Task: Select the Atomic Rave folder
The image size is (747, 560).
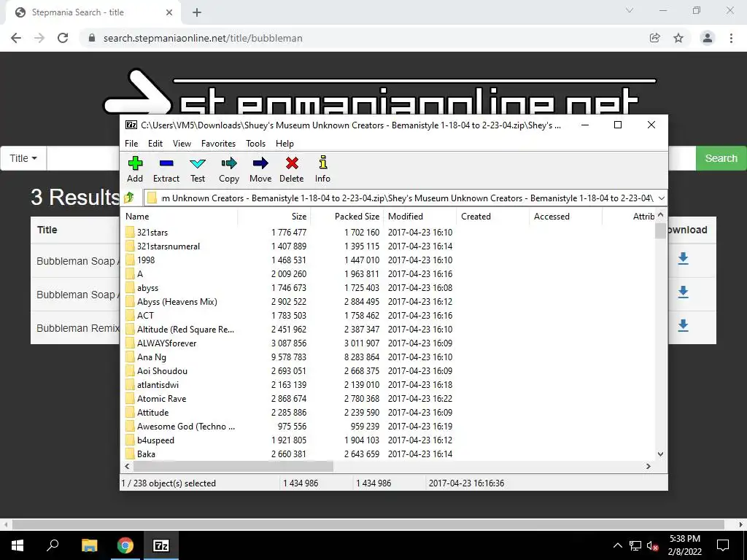Action: [x=161, y=399]
